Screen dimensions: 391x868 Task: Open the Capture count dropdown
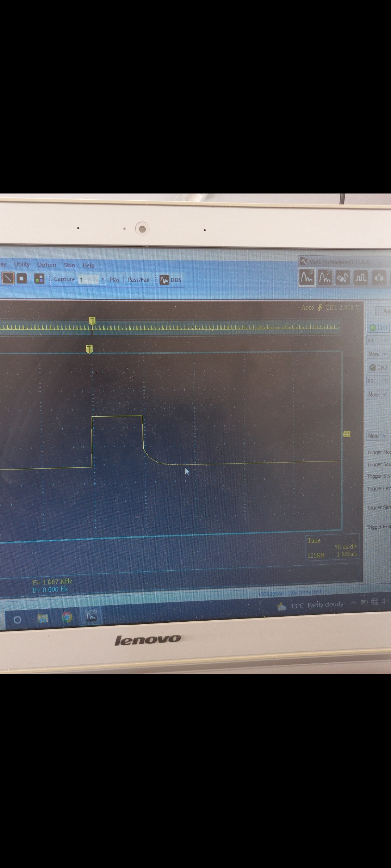click(102, 279)
